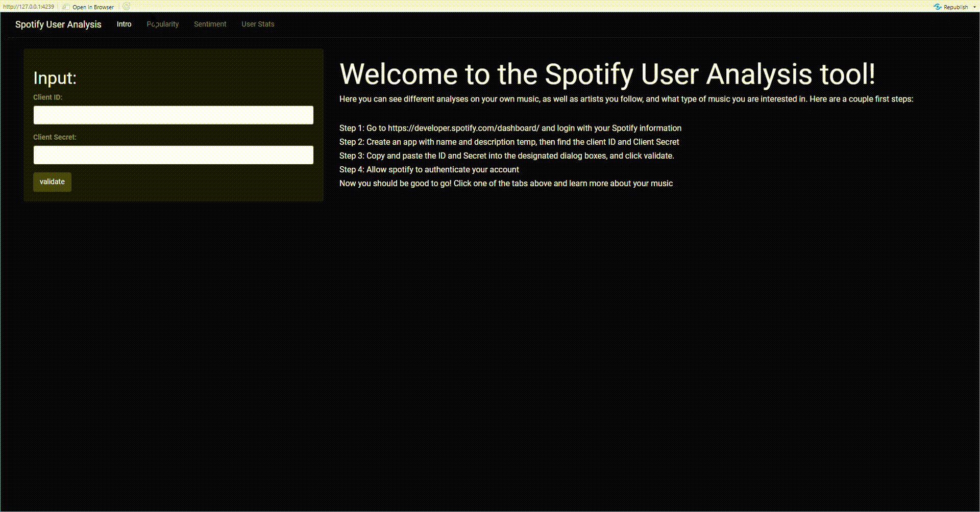The width and height of the screenshot is (980, 512).
Task: Click the "Welcome to the Spotify User Analysis tool!" heading
Action: [607, 74]
